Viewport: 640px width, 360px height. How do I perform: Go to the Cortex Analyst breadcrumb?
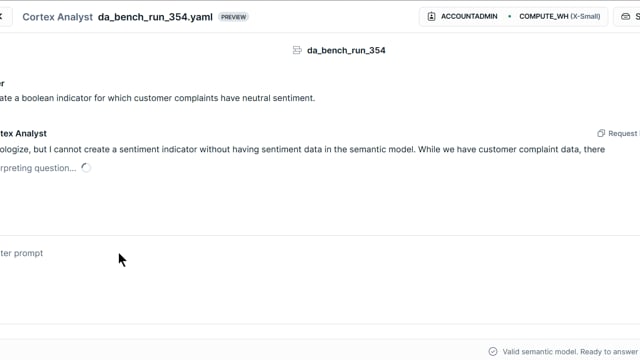[58, 17]
